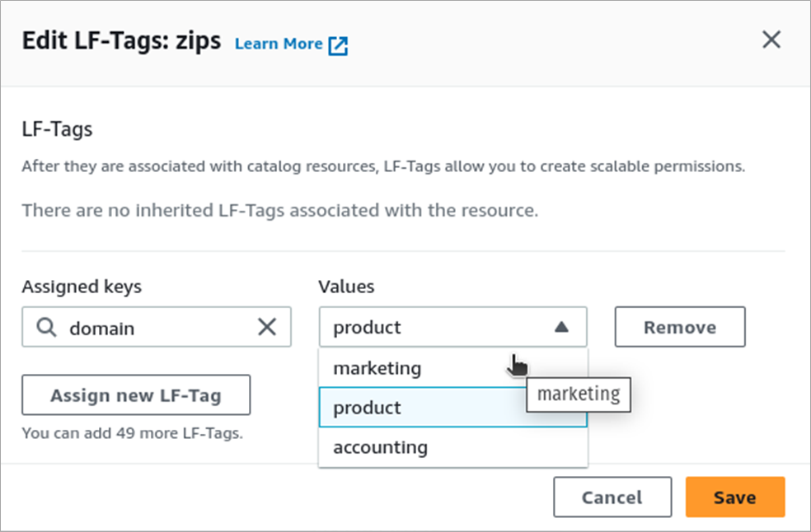Save the LF-Tag changes

[734, 497]
